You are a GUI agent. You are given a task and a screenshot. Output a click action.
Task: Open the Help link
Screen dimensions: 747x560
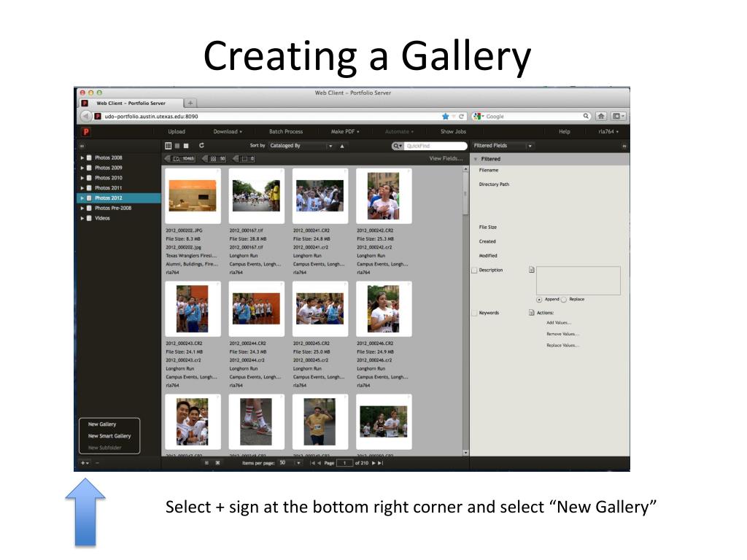pos(564,132)
